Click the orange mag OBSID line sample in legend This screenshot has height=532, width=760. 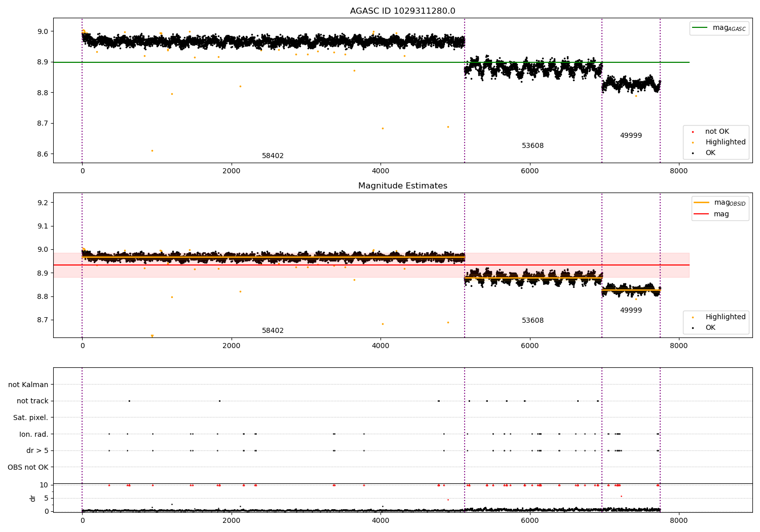pyautogui.click(x=702, y=203)
